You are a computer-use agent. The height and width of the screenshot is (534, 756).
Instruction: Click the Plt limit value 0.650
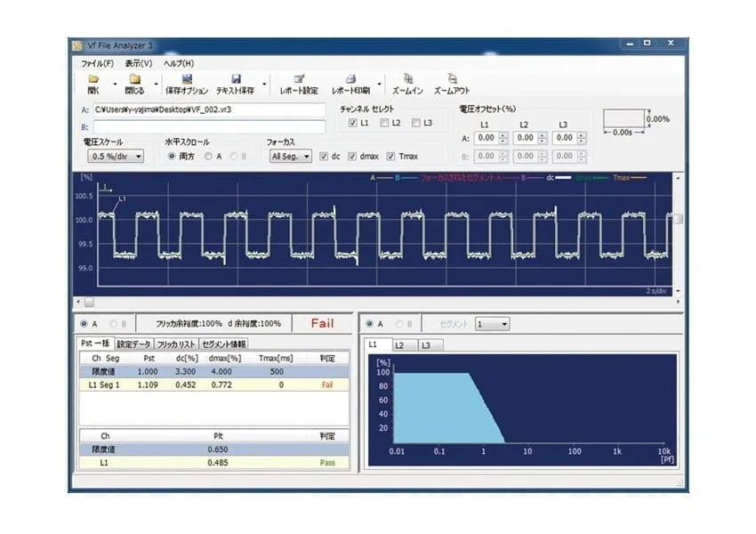point(218,449)
